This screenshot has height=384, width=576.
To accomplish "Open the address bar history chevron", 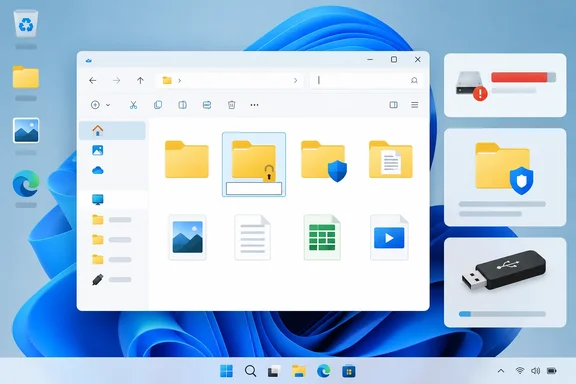I will click(x=295, y=80).
